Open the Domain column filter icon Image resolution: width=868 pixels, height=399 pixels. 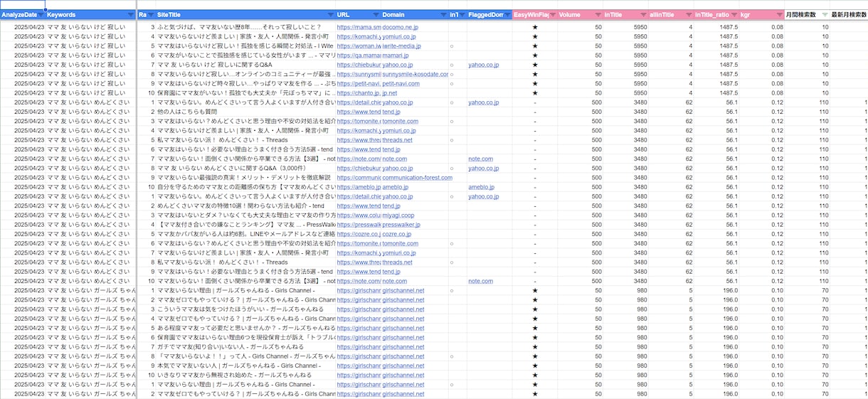[x=443, y=15]
